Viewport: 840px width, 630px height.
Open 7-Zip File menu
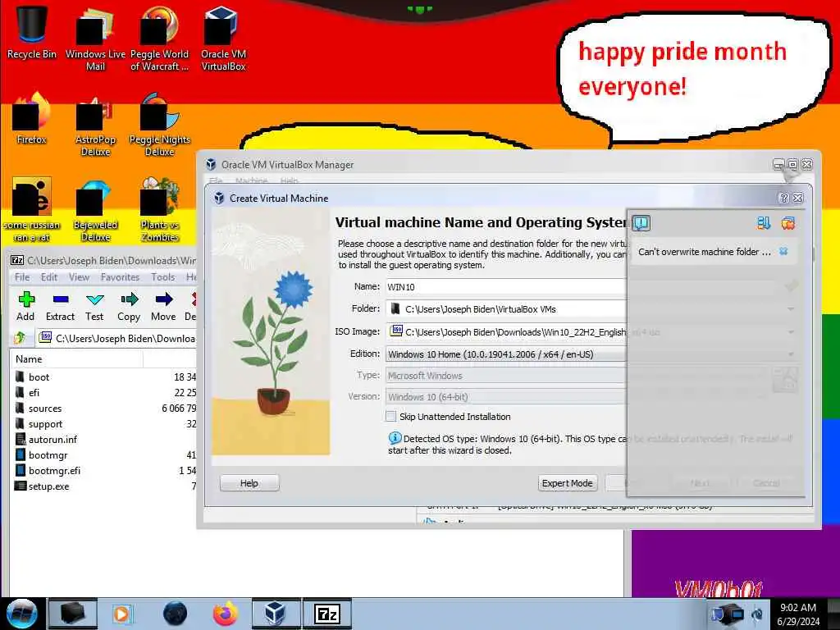click(22, 277)
